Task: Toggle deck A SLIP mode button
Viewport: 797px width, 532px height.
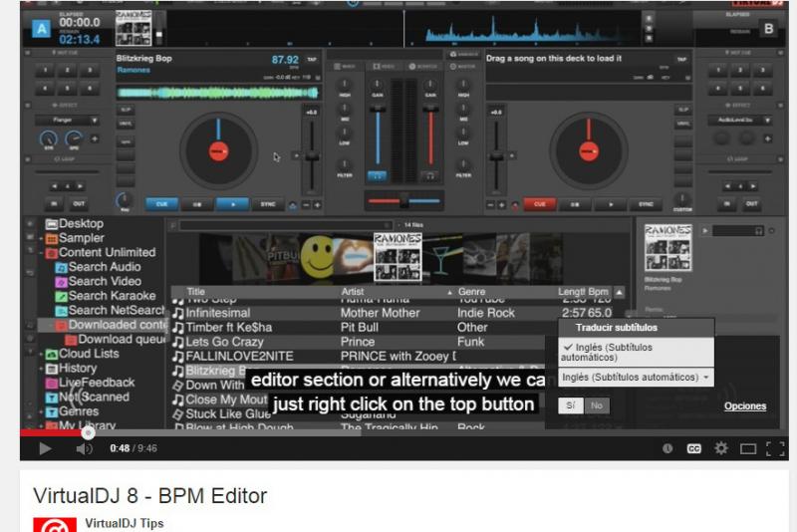Action: point(126,110)
